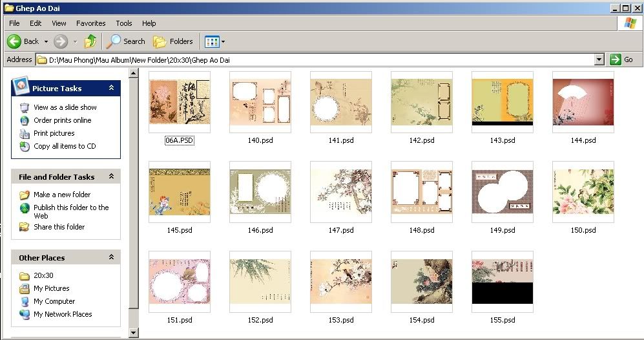
Task: Select the 149.psd thumbnail
Action: pyautogui.click(x=503, y=192)
